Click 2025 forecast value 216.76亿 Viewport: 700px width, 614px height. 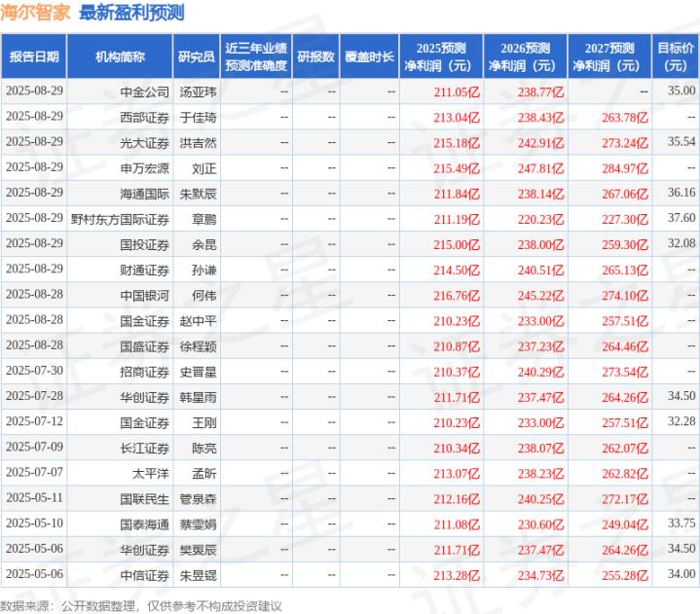point(457,296)
